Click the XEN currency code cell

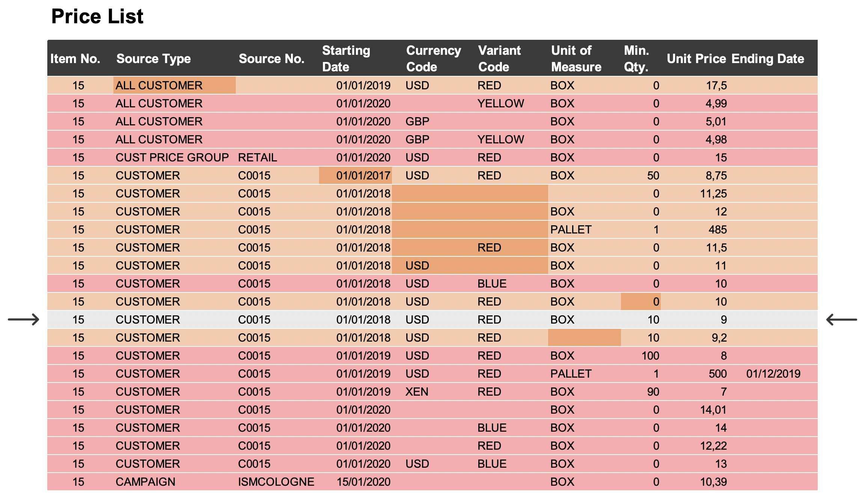[x=417, y=392]
